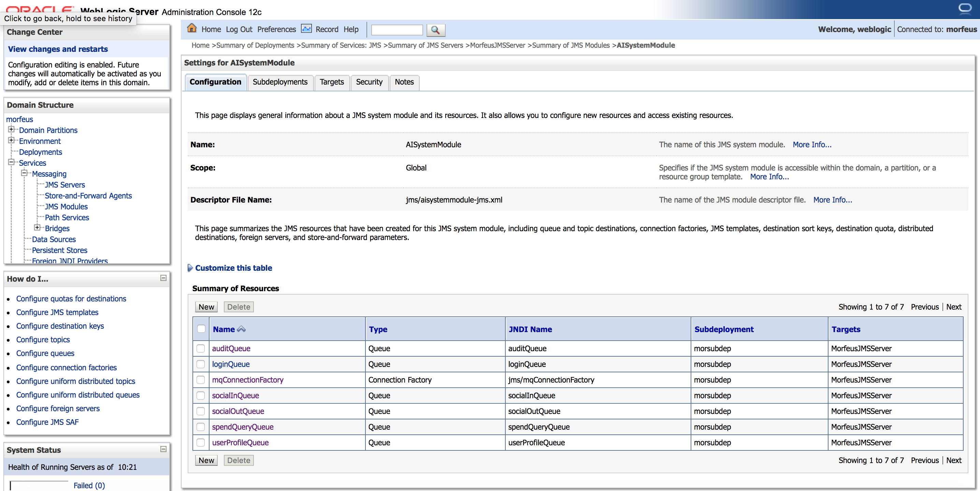The width and height of the screenshot is (980, 491).
Task: Click the top New button
Action: (206, 307)
